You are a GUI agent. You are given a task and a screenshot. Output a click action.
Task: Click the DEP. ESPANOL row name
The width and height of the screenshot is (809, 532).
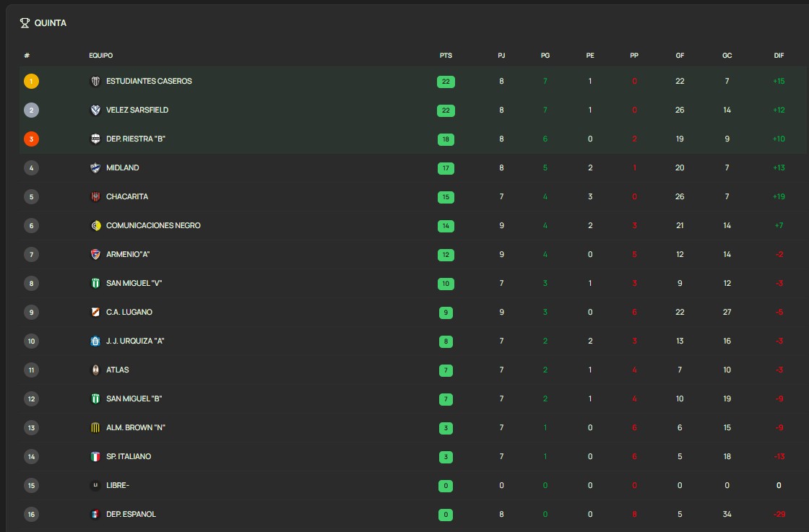(x=131, y=514)
